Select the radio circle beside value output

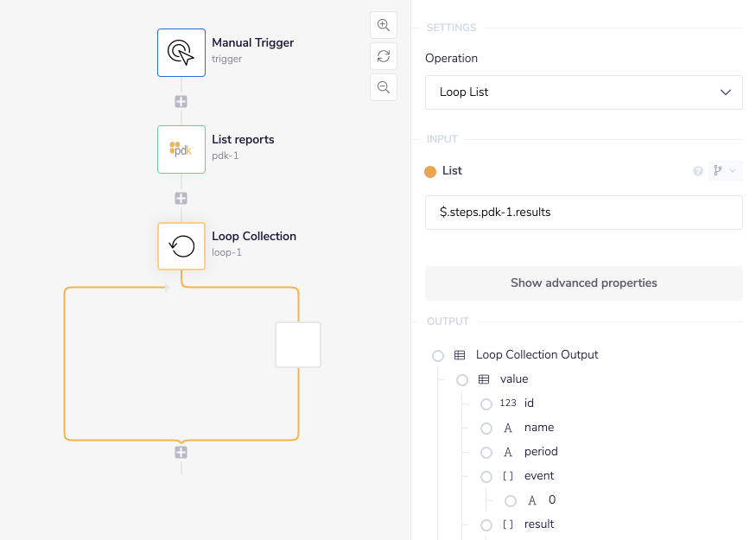(x=461, y=378)
